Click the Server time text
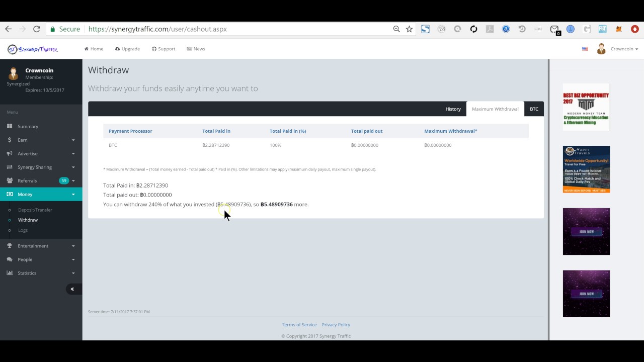 (x=119, y=312)
